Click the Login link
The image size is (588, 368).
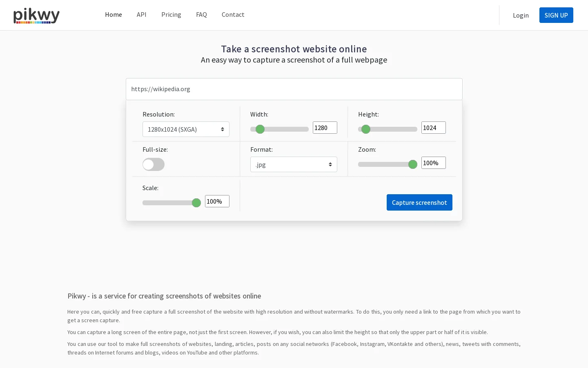click(521, 15)
